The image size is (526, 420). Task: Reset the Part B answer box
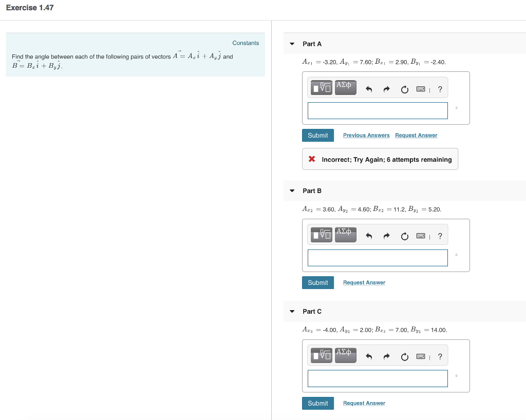[405, 236]
